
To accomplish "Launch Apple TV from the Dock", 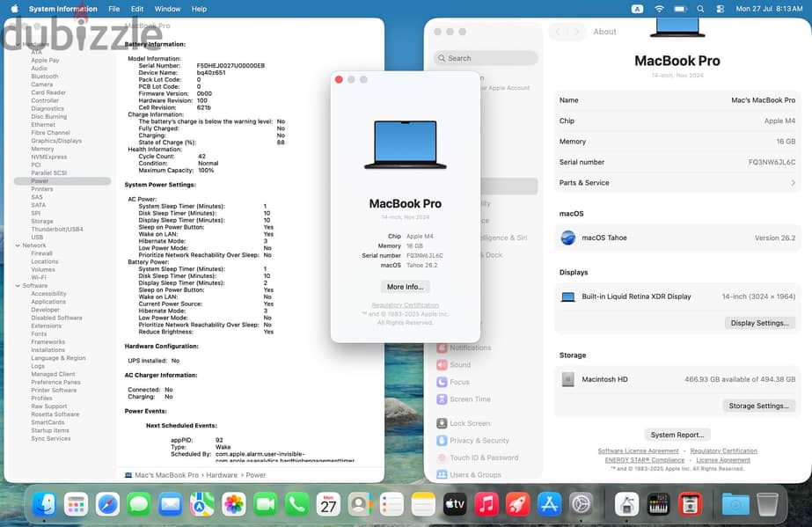I will [455, 504].
